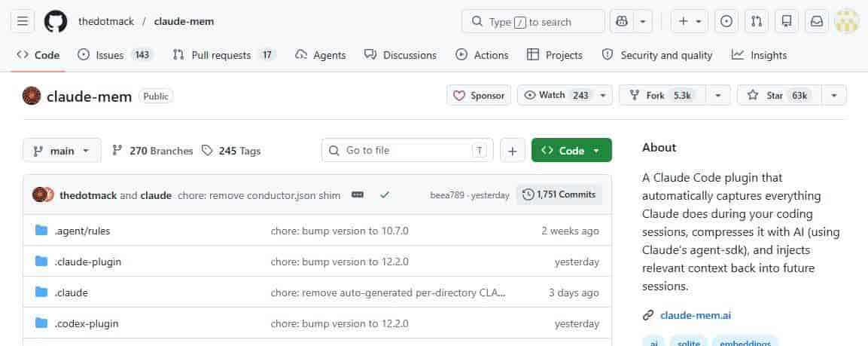
Task: Open the main branch selector dropdown
Action: pyautogui.click(x=62, y=150)
